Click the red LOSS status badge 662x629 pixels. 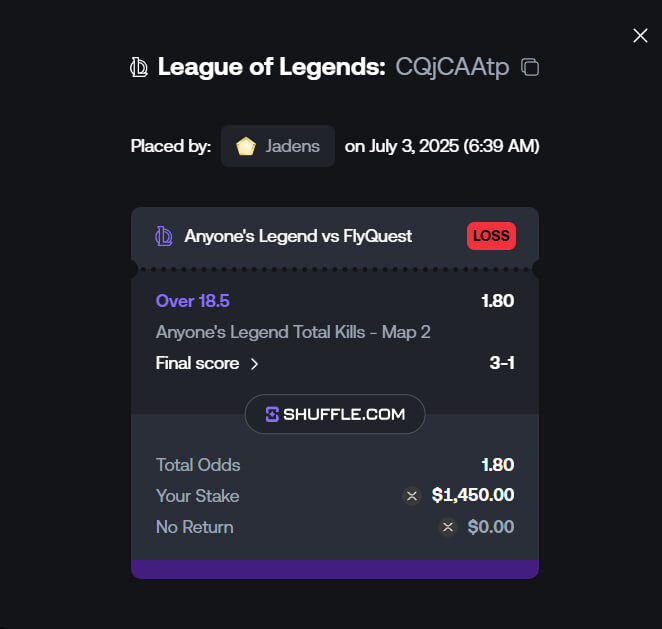491,236
